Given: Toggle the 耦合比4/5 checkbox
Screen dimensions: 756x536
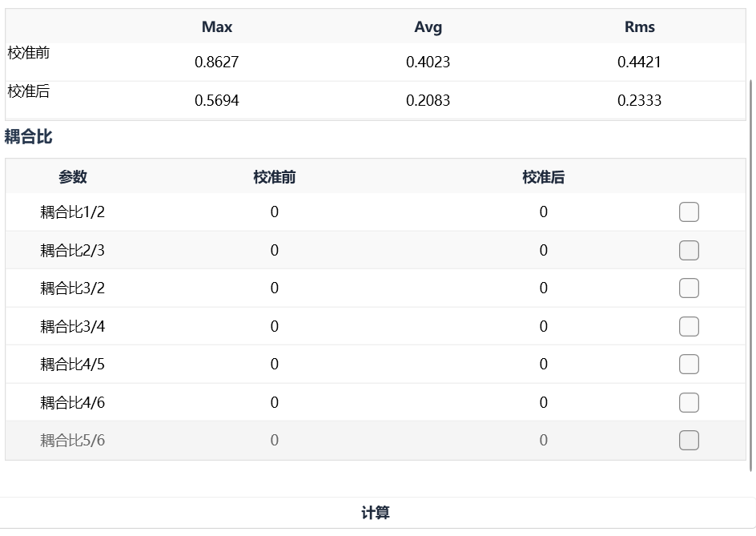Looking at the screenshot, I should 689,365.
